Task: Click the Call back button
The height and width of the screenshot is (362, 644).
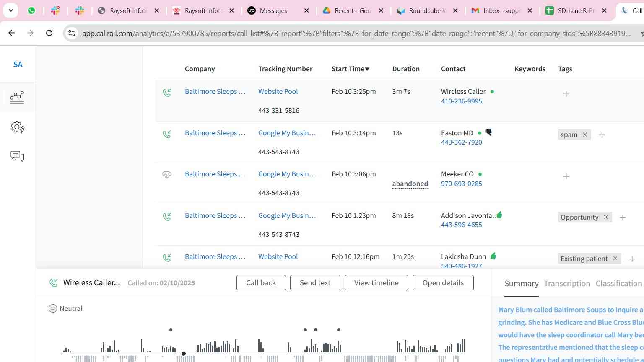Action: tap(261, 283)
